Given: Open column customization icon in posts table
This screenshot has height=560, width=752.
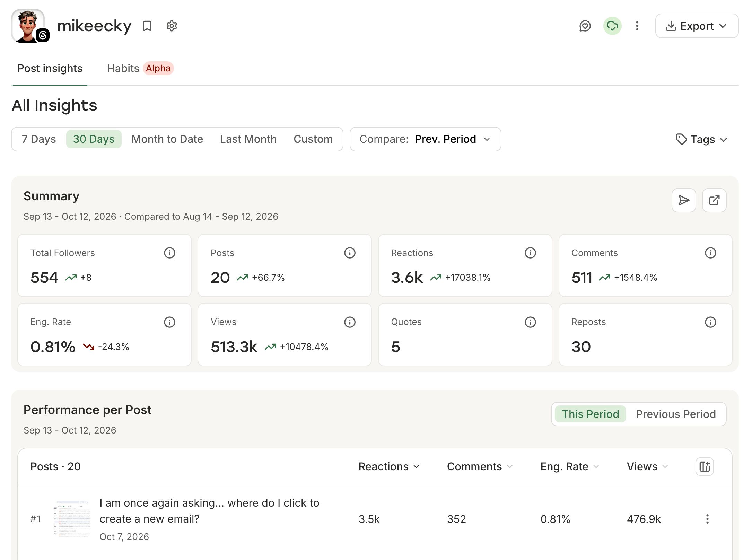Looking at the screenshot, I should coord(705,466).
